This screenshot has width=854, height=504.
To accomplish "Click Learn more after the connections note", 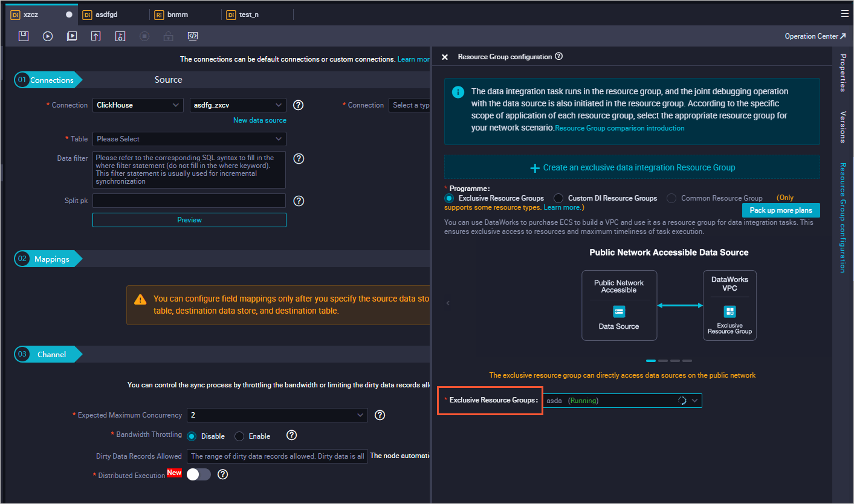I will click(x=414, y=59).
